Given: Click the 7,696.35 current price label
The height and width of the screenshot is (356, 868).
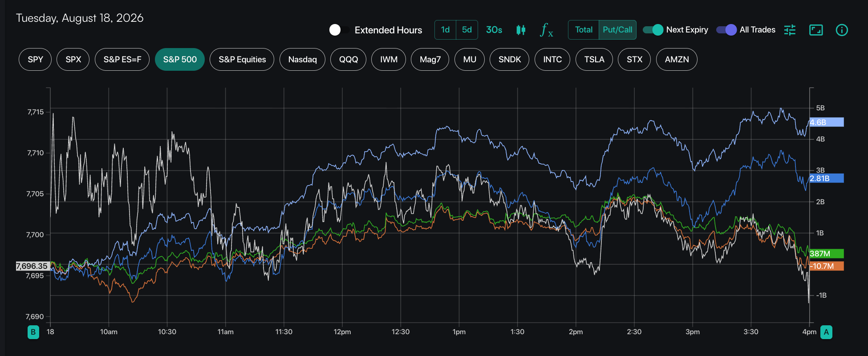Looking at the screenshot, I should coord(32,266).
